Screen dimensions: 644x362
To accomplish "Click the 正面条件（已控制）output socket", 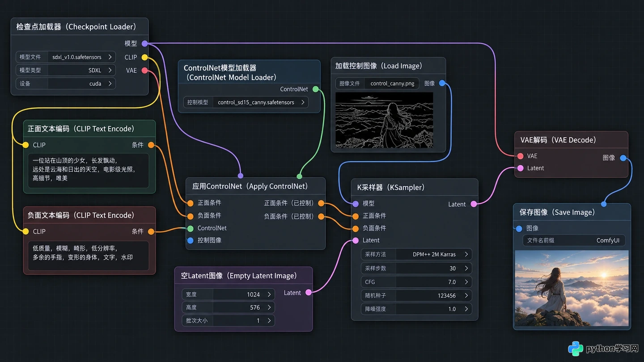I will click(321, 203).
